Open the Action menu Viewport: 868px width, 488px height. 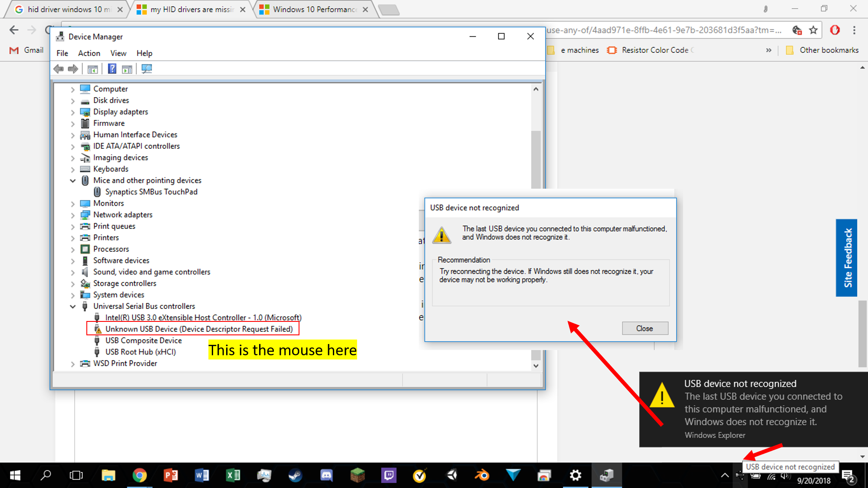coord(89,53)
